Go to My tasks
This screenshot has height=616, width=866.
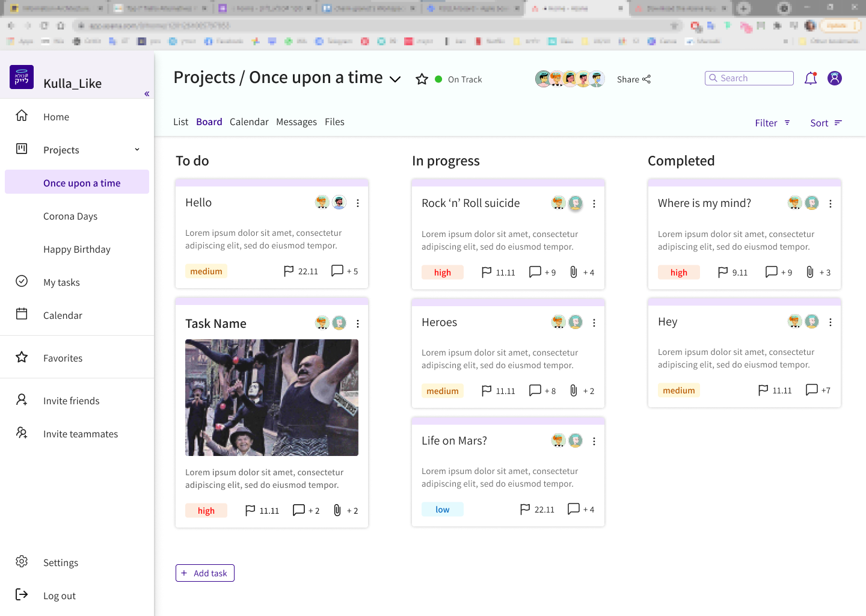coord(61,282)
